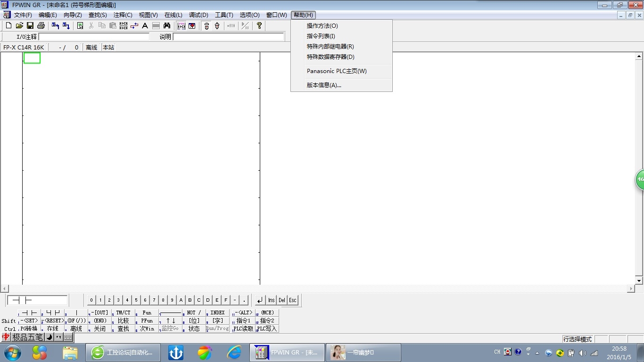644x362 pixels.
Task: Print using the printer toolbar icon
Action: pos(41,26)
